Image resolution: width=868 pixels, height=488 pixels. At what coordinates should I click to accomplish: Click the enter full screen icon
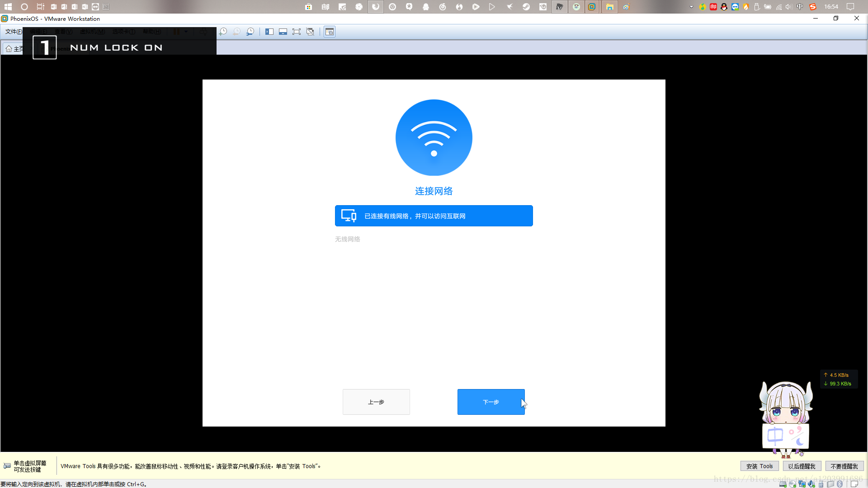point(297,32)
